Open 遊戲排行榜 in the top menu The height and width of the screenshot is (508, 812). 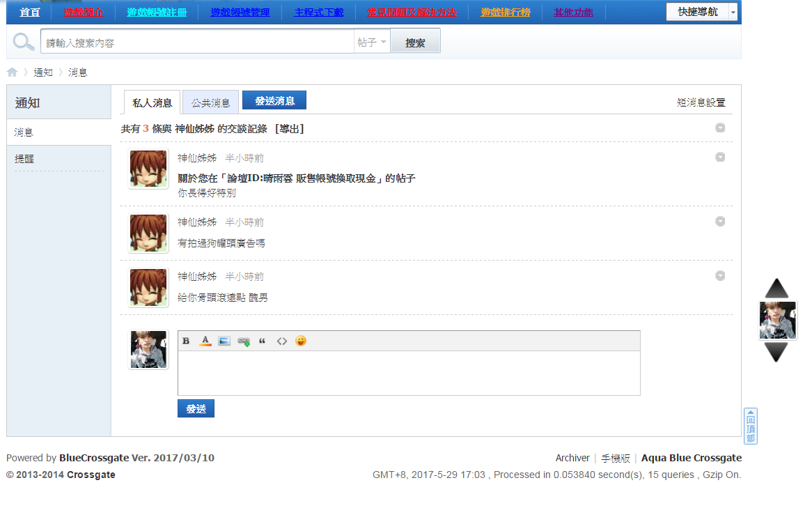(506, 12)
